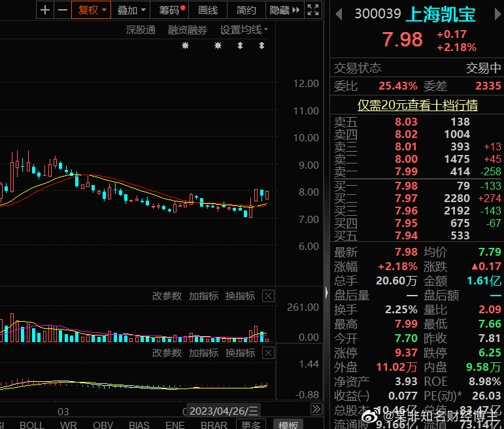Click the 卖五 price 8.03
This screenshot has height=429, width=504.
pyautogui.click(x=407, y=122)
